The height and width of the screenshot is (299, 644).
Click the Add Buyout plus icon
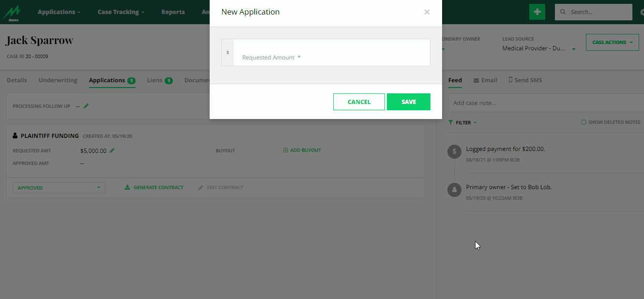click(286, 150)
